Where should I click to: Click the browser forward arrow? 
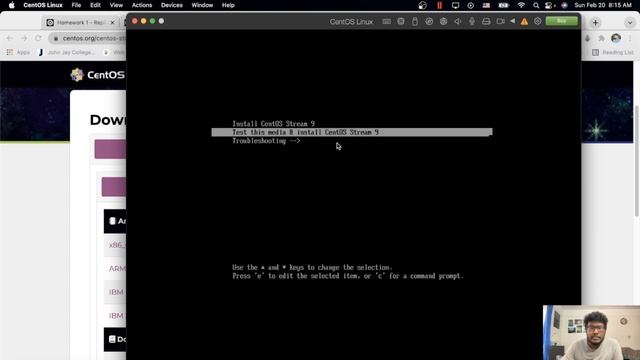pyautogui.click(x=24, y=38)
